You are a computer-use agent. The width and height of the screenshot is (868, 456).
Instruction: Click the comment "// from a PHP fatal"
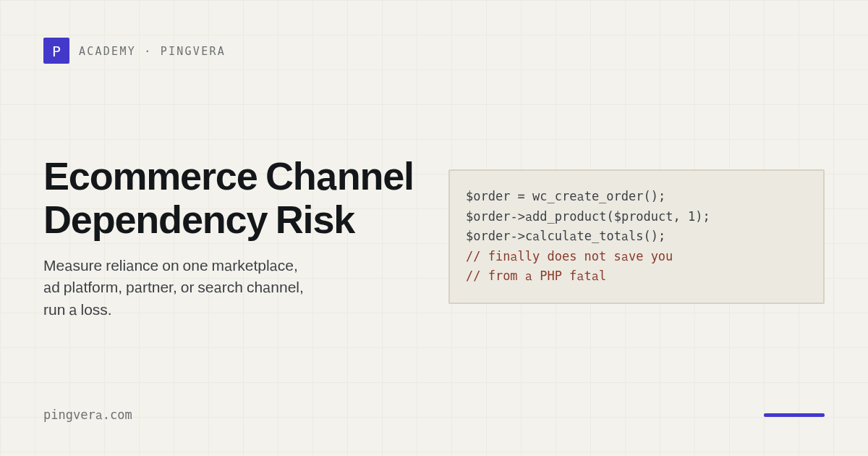[536, 276]
